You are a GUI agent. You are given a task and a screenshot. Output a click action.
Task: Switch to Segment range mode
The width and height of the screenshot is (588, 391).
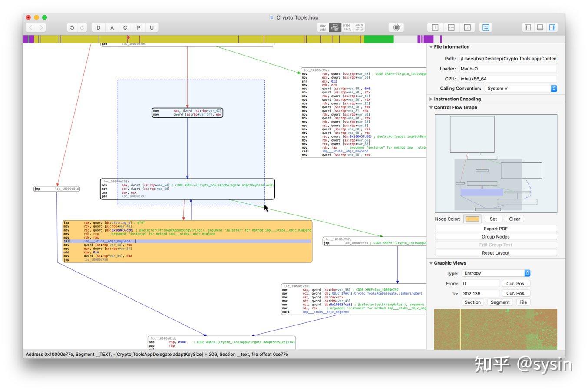coord(500,302)
